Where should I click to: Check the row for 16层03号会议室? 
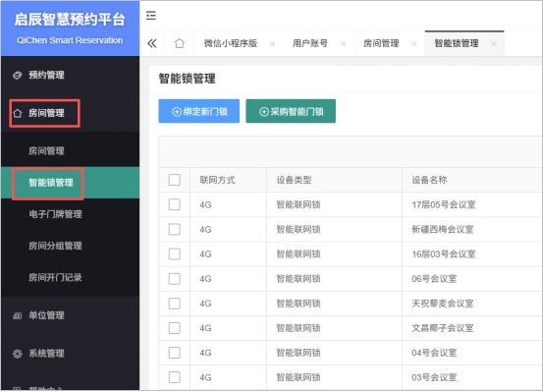pos(175,254)
